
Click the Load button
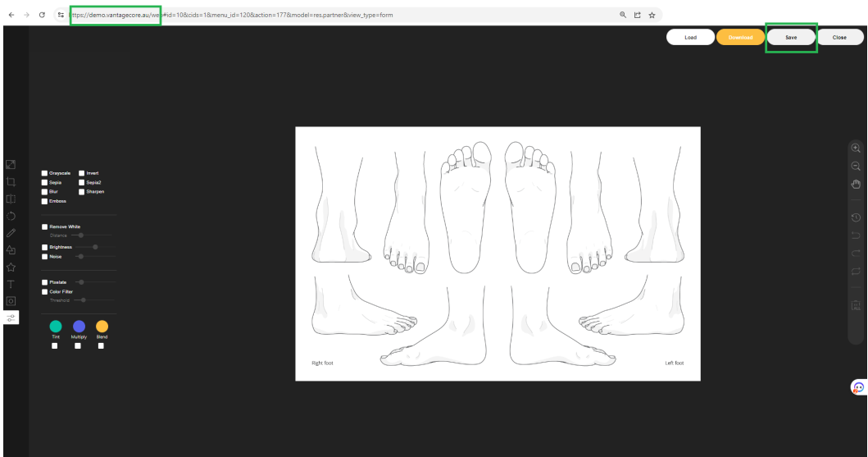tap(690, 37)
